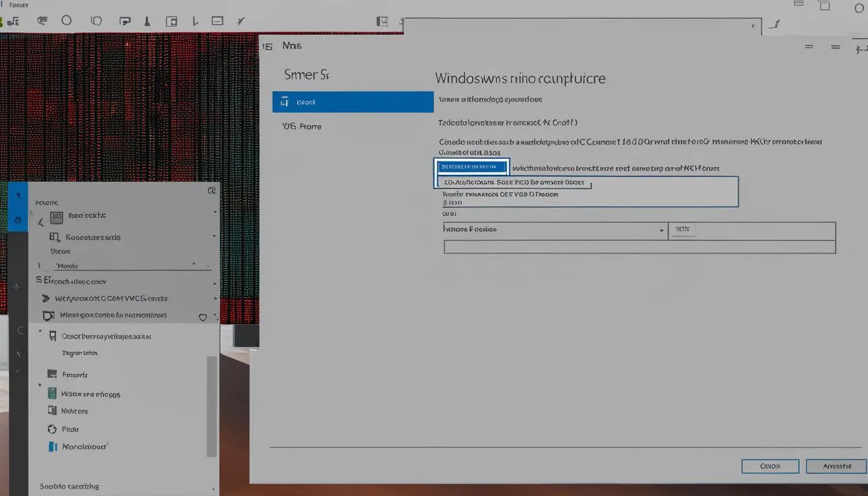Click the book-shaped icon near the toolbar's right end

point(382,21)
